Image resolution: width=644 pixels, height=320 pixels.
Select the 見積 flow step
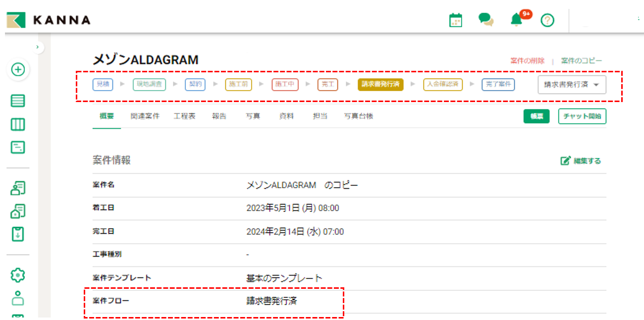tap(103, 84)
